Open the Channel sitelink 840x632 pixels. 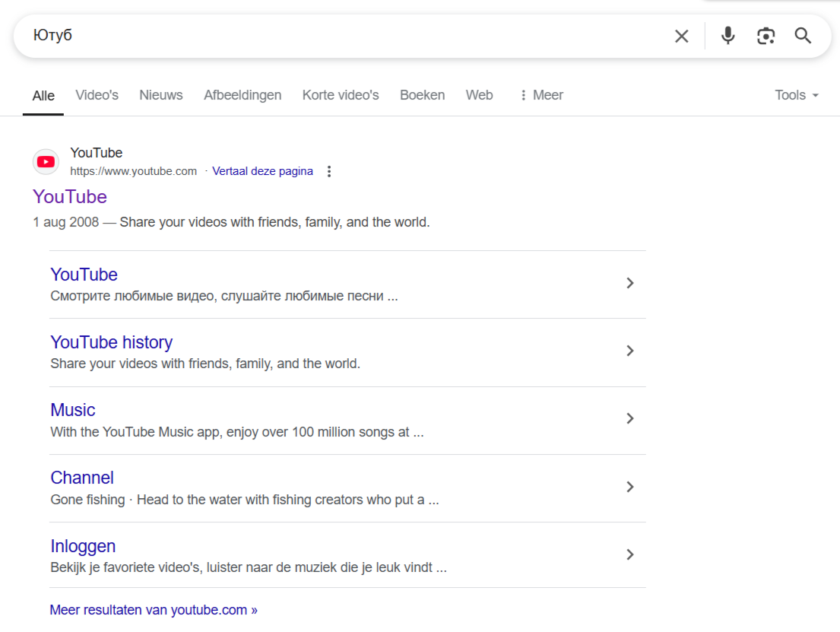pos(82,478)
